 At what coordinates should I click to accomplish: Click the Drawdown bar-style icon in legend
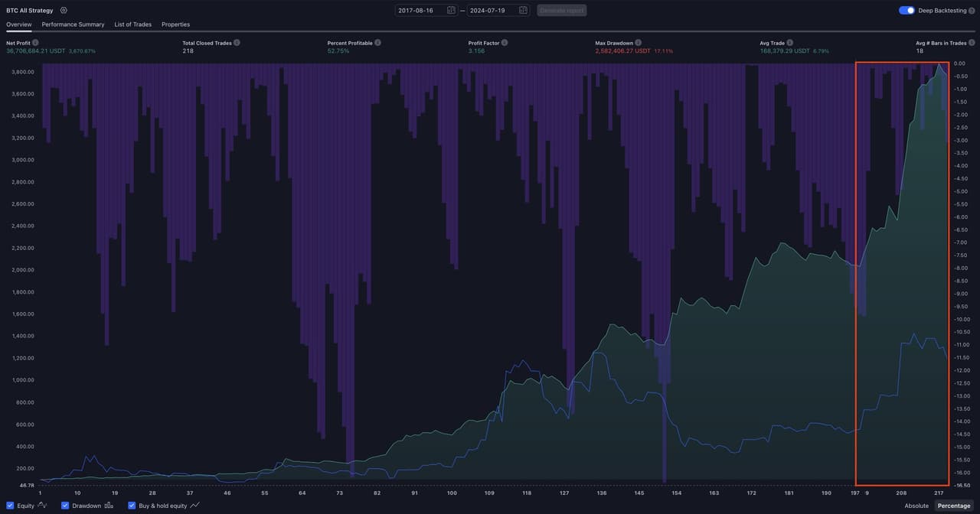coord(109,506)
